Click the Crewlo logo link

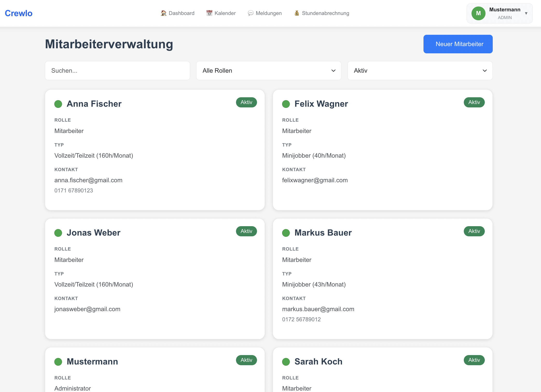[18, 13]
